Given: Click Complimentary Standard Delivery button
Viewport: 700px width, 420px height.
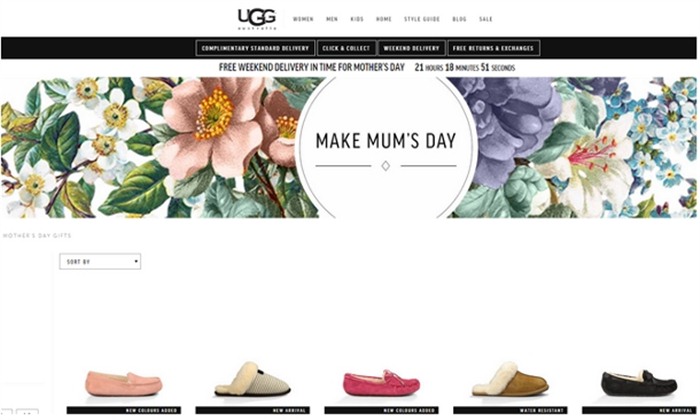Looking at the screenshot, I should 255,48.
